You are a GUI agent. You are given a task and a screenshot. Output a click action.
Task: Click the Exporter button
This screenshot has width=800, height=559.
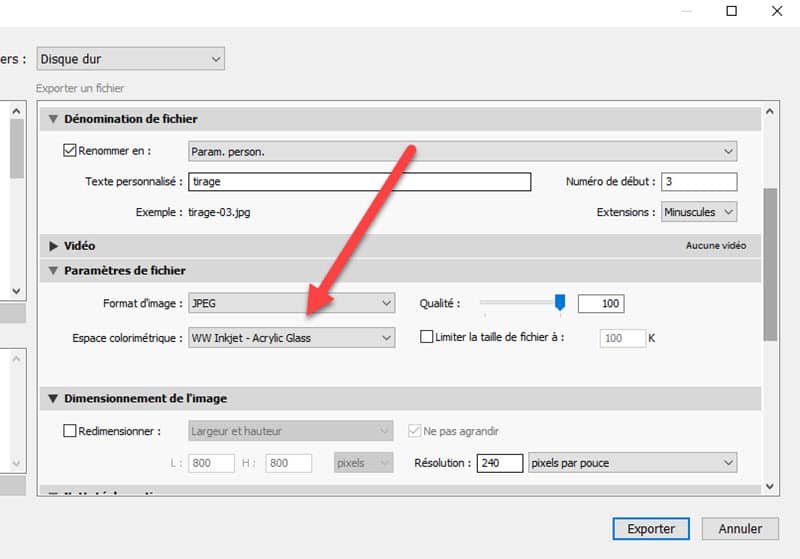(651, 529)
